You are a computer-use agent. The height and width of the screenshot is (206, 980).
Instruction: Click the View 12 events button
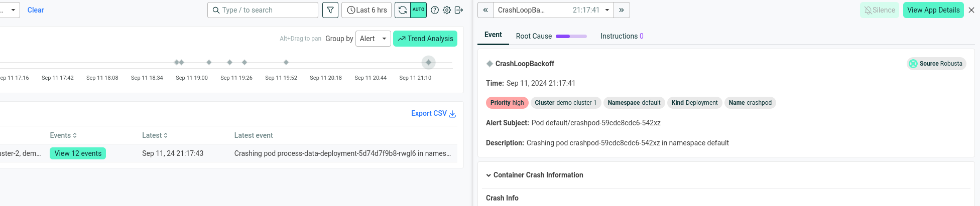[x=78, y=153]
